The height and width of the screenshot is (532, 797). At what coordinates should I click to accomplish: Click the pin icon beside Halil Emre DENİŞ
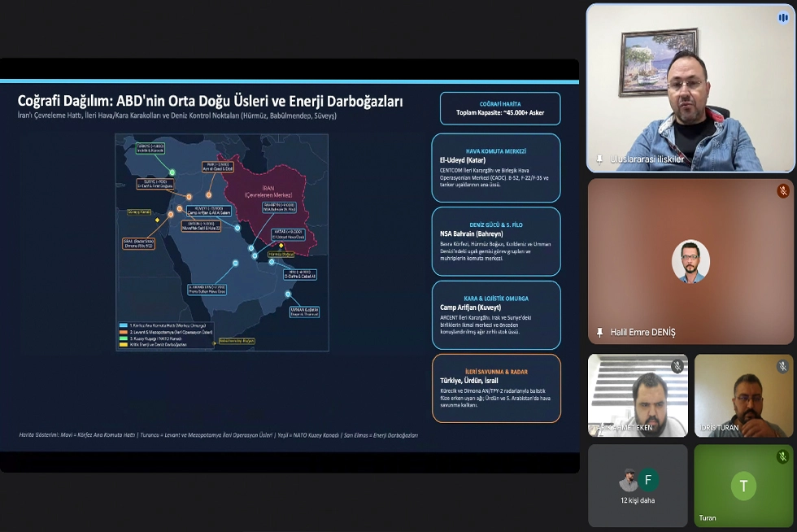click(x=600, y=332)
